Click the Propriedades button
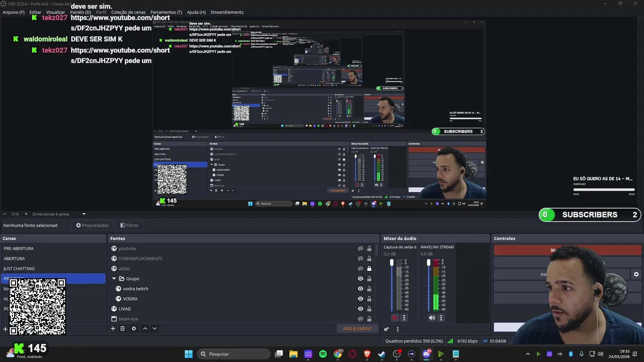The width and height of the screenshot is (644, 362). (92, 225)
